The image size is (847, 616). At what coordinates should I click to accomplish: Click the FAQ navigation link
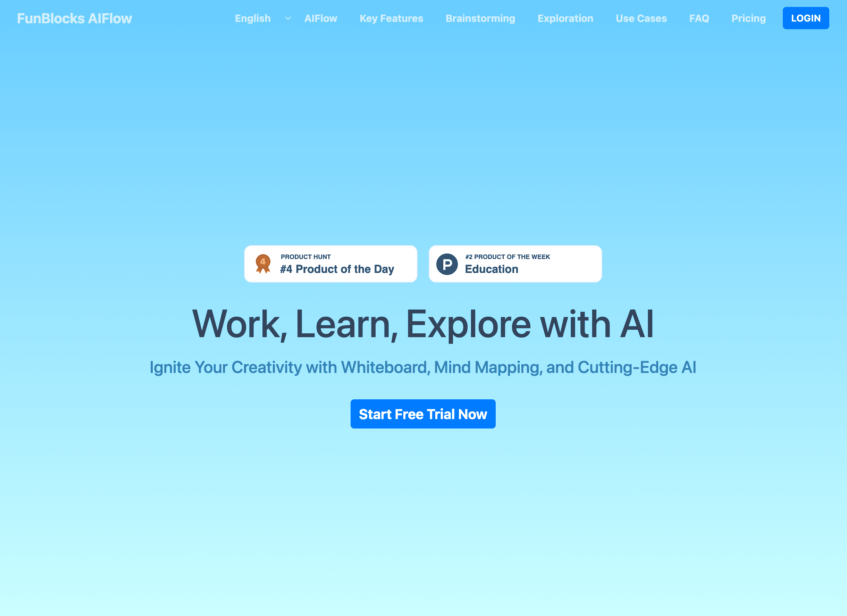tap(699, 18)
